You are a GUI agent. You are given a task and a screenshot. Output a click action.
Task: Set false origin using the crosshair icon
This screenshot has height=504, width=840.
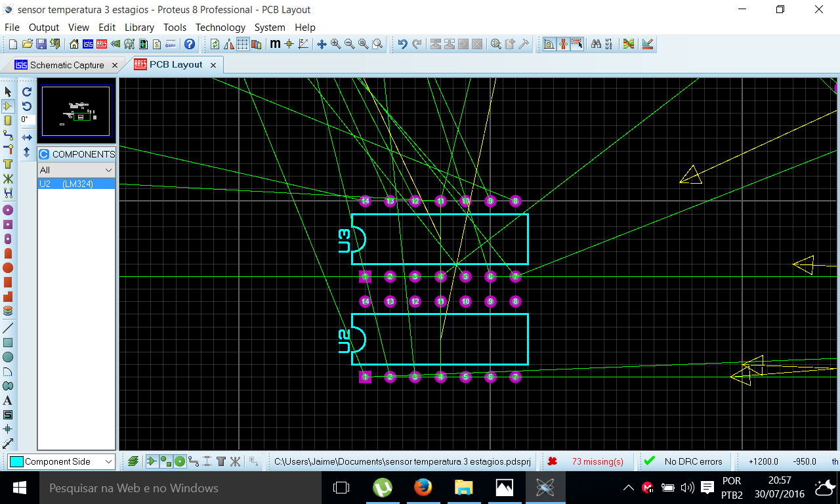click(289, 44)
